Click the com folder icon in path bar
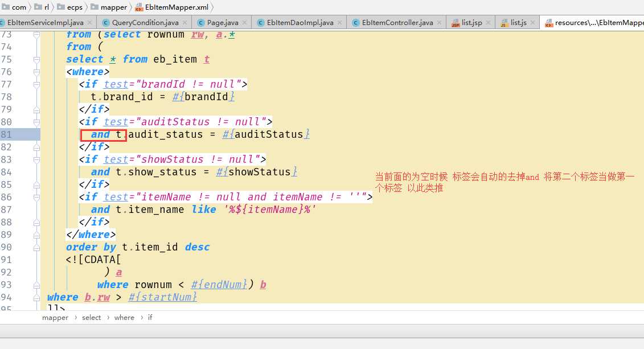 pos(6,7)
